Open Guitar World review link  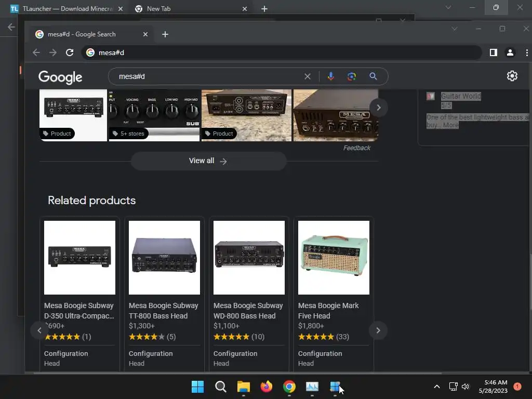(461, 96)
